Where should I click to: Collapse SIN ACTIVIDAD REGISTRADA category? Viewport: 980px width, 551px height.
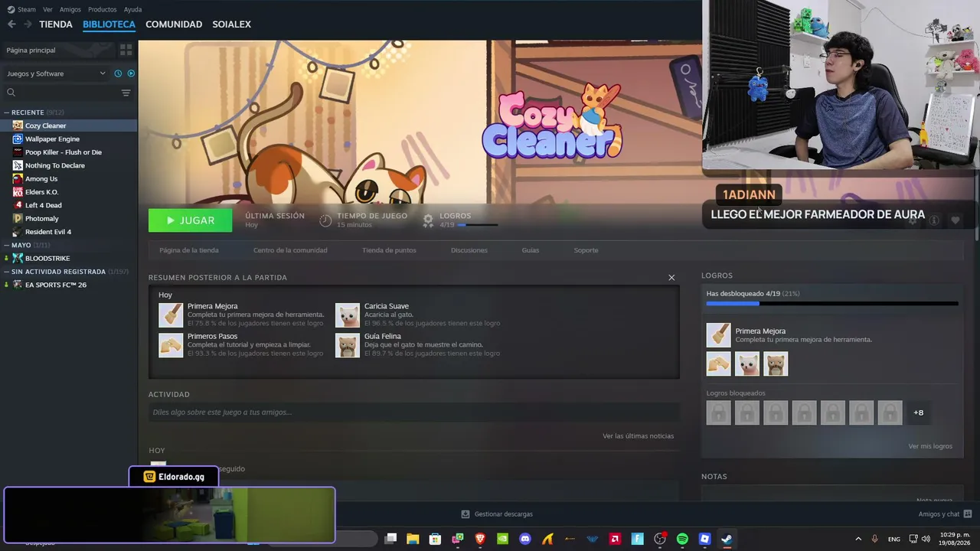(7, 272)
